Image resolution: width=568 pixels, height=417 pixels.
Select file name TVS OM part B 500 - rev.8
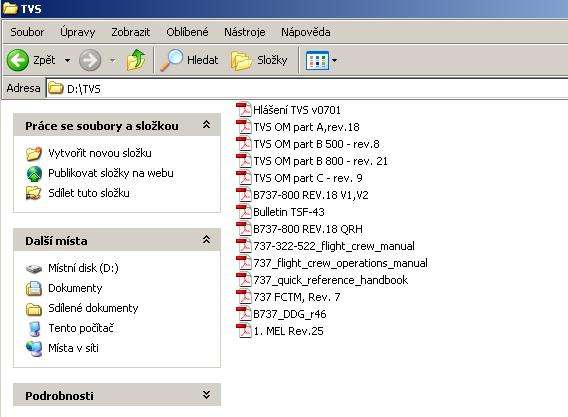click(316, 144)
